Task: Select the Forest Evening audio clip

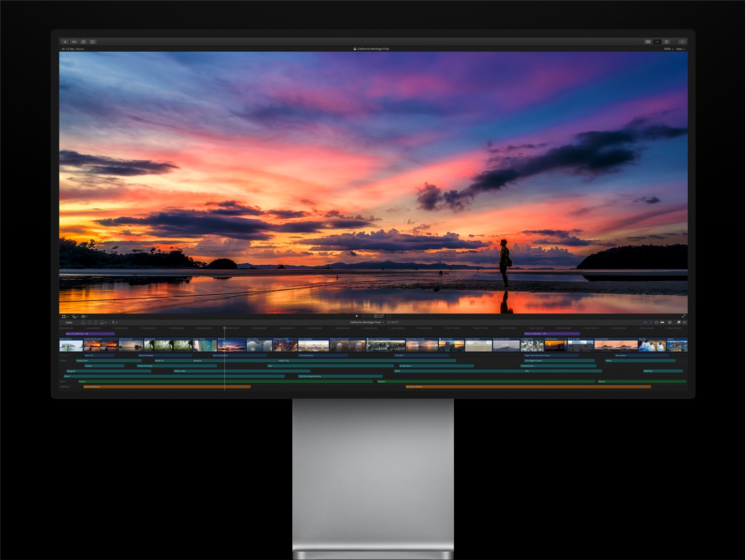Action: click(177, 366)
